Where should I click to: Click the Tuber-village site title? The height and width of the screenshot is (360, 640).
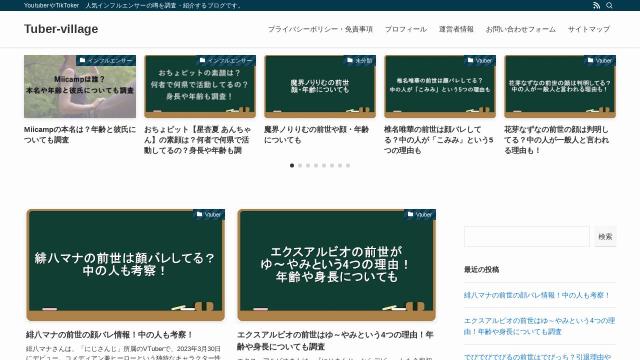click(x=61, y=29)
